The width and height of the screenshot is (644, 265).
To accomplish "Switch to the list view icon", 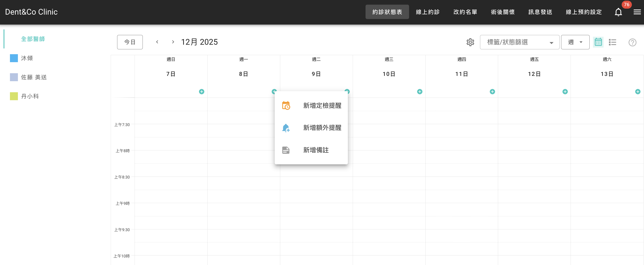I will point(613,42).
